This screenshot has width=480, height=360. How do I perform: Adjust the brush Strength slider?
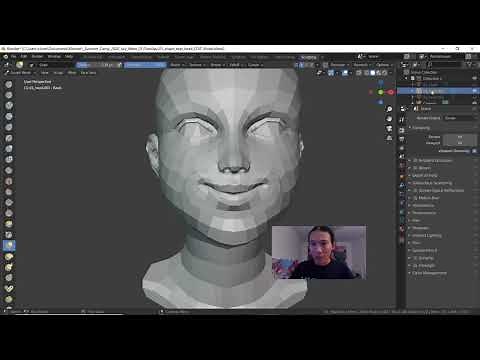click(x=145, y=65)
